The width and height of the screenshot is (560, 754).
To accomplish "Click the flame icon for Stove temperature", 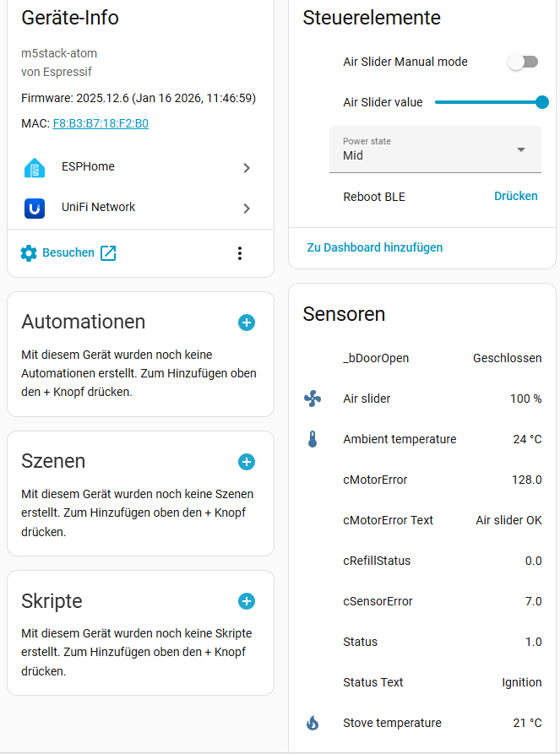I will [313, 723].
